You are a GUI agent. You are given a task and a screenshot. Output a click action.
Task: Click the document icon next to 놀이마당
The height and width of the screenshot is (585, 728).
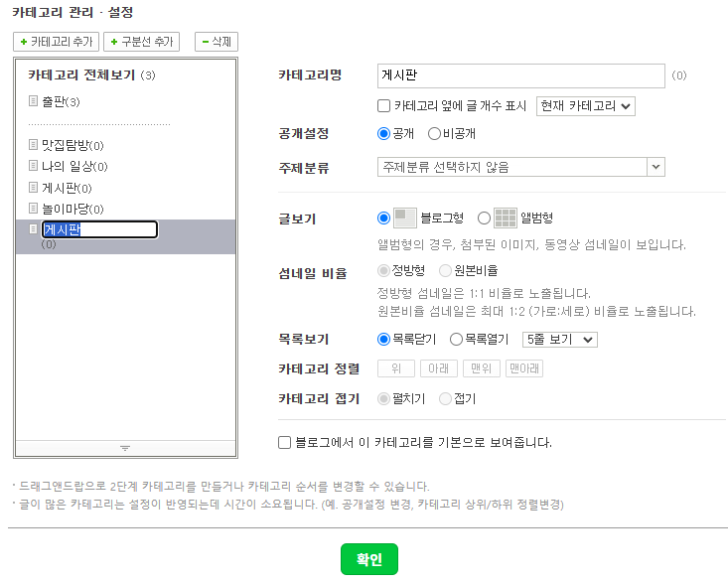coord(33,208)
